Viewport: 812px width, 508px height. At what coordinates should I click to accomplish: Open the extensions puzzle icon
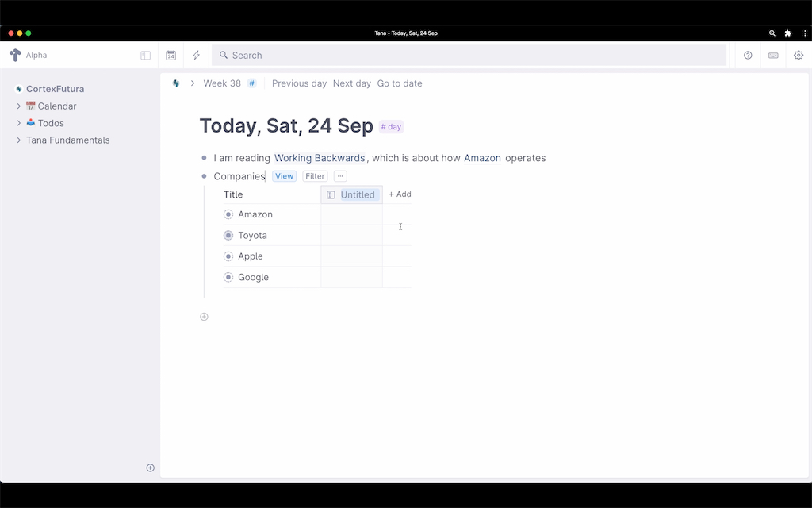click(787, 33)
